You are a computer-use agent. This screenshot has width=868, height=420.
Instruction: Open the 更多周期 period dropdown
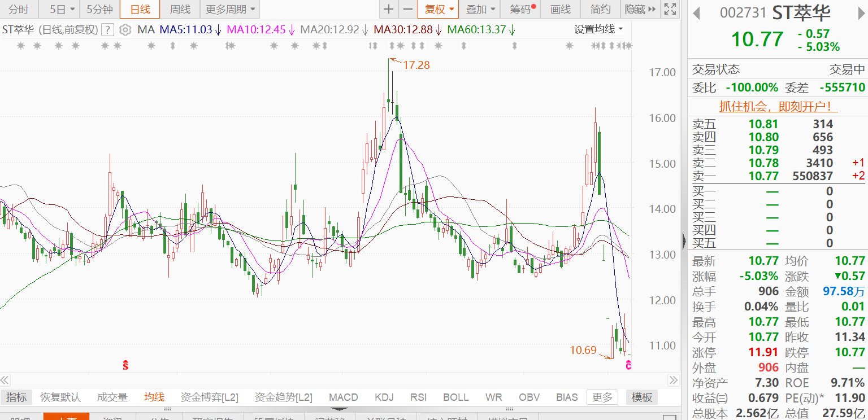[229, 10]
